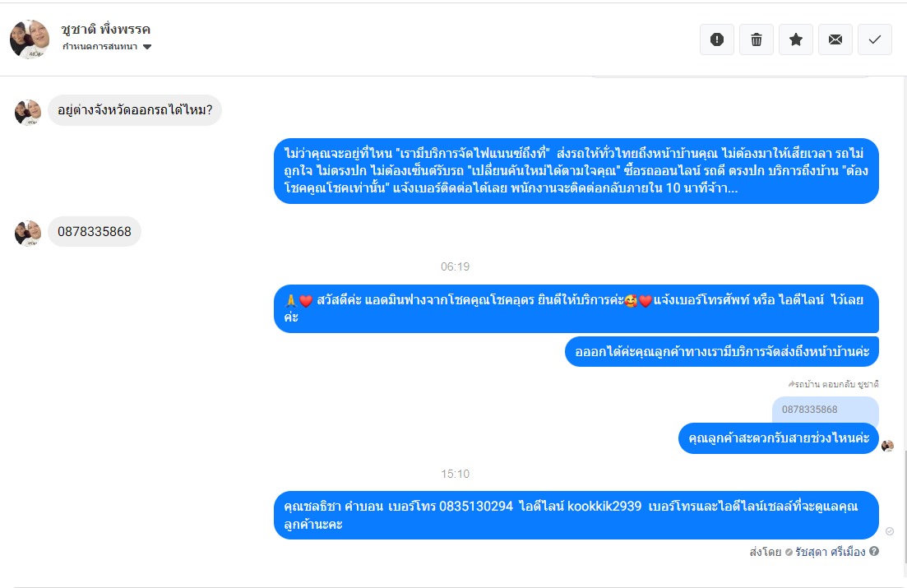
Task: Open profile of ชูชาติ พึ่งพรรค name
Action: [106, 29]
